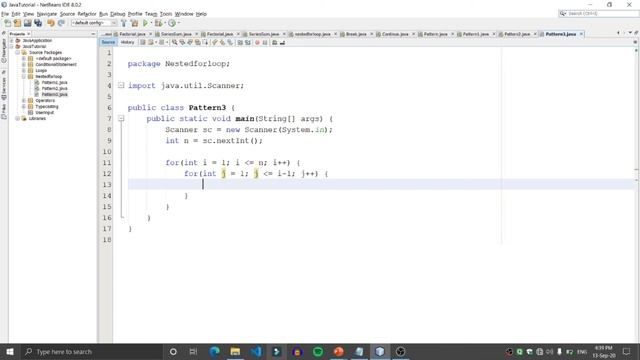Click the Shift Line Right editor icon

[x=248, y=42]
